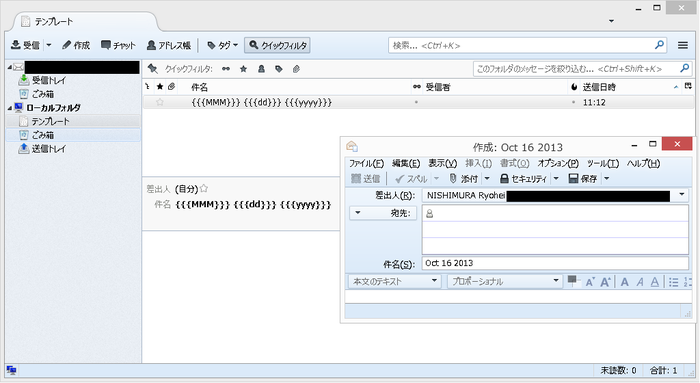
Task: Open the hamburger application menu
Action: [x=683, y=45]
